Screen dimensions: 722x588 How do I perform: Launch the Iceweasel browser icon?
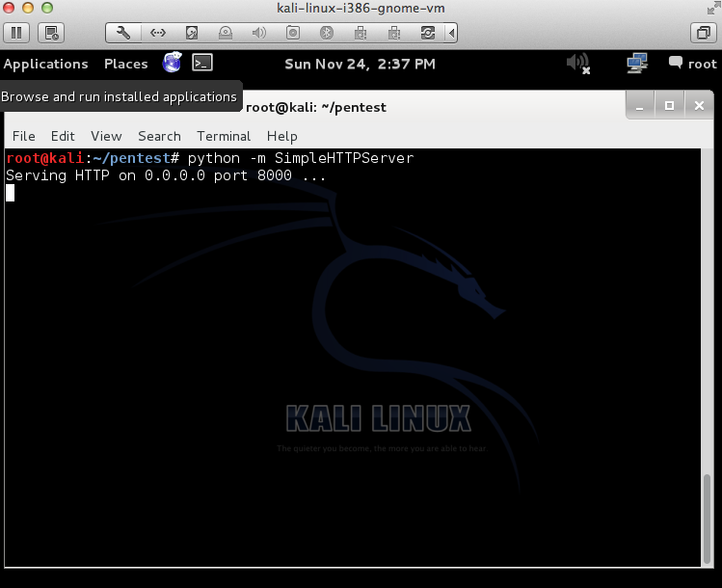pos(173,63)
